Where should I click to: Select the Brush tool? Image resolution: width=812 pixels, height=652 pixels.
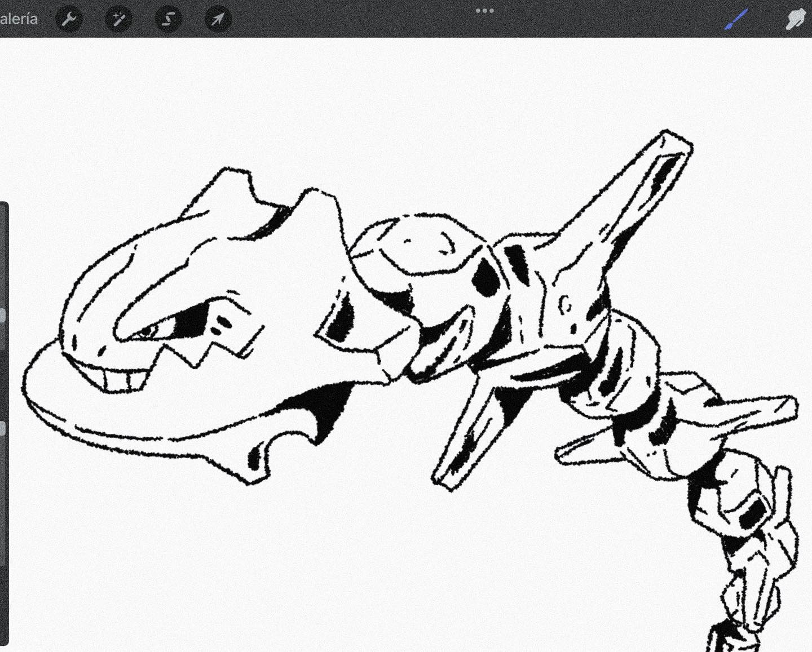(736, 20)
